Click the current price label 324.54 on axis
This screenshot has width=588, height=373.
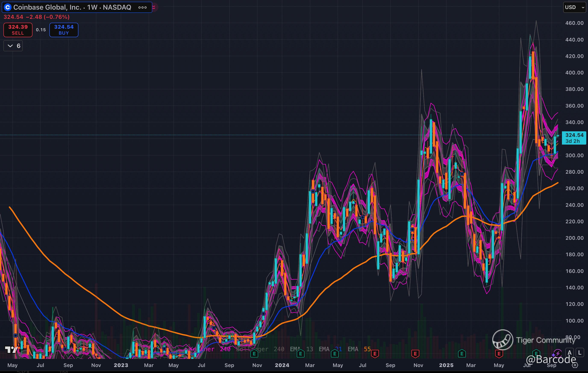(574, 135)
